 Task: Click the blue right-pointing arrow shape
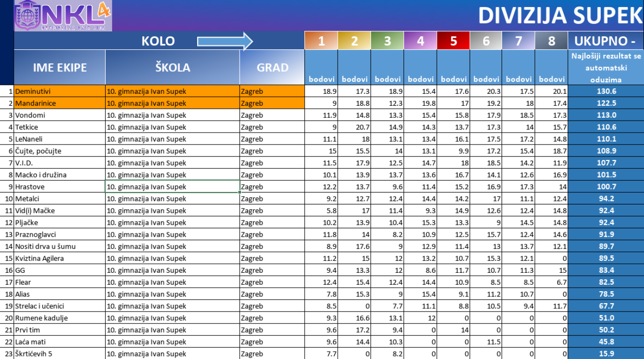pos(225,41)
